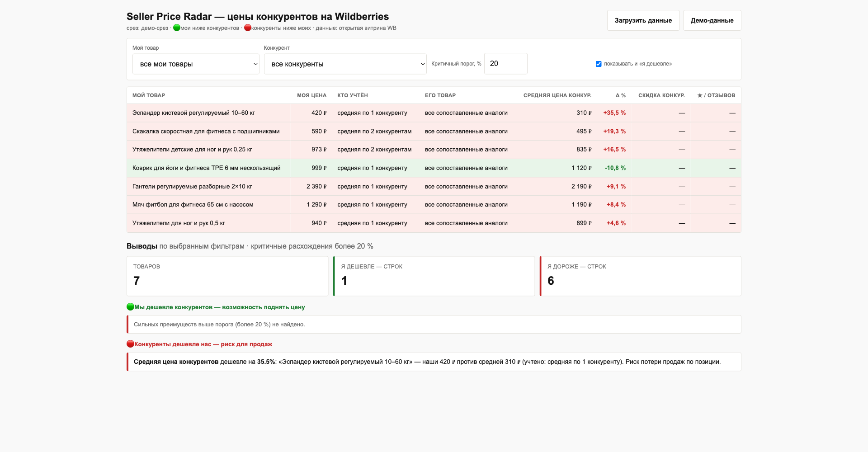Click the Загрузить данные button
This screenshot has height=452, width=868.
click(643, 20)
